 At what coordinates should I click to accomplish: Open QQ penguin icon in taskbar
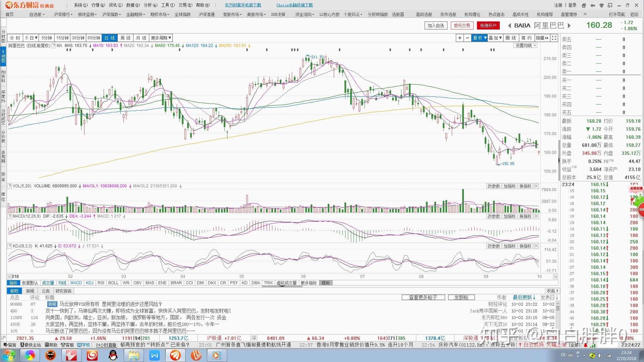(x=113, y=355)
